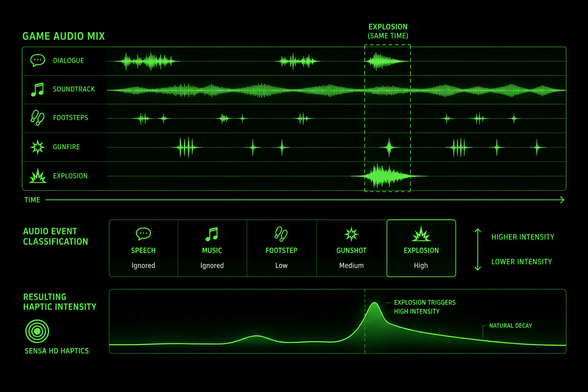Click the SENSA HD HAPTICS label
Viewport: 588px width, 392px height.
pyautogui.click(x=57, y=351)
